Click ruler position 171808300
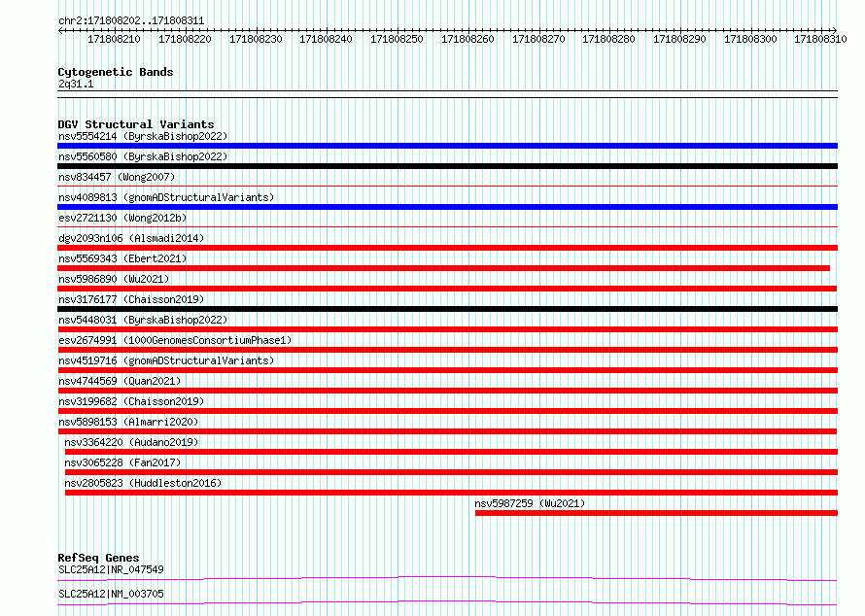 pyautogui.click(x=750, y=39)
